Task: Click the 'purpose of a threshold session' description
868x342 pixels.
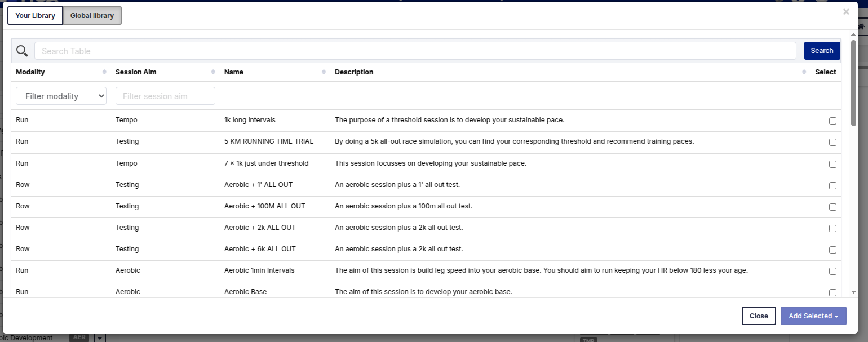Action: click(450, 120)
